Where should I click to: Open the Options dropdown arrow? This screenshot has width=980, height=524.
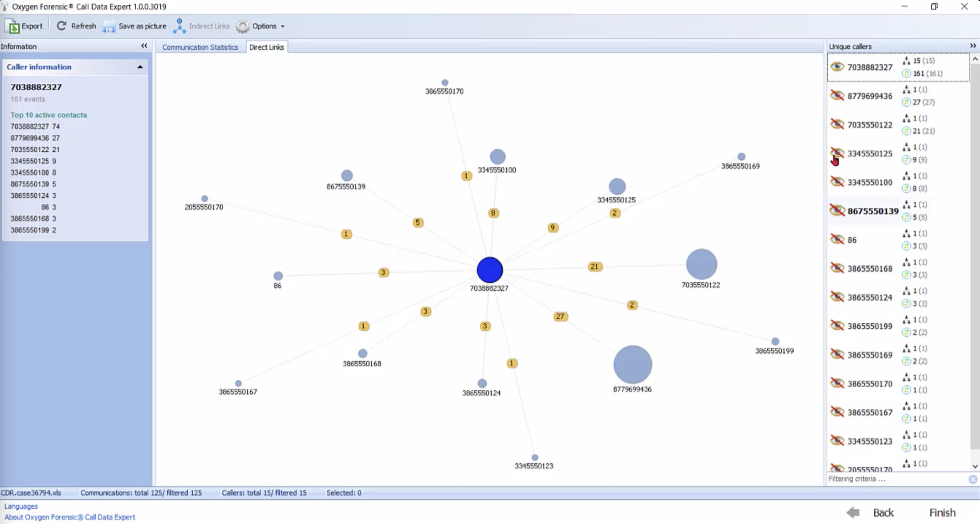point(283,26)
